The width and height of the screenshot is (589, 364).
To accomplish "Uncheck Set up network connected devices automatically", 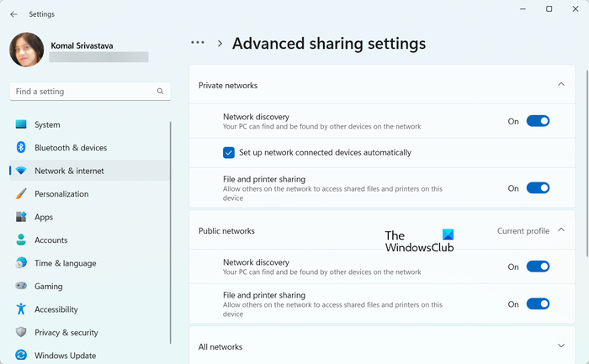I will pos(229,153).
